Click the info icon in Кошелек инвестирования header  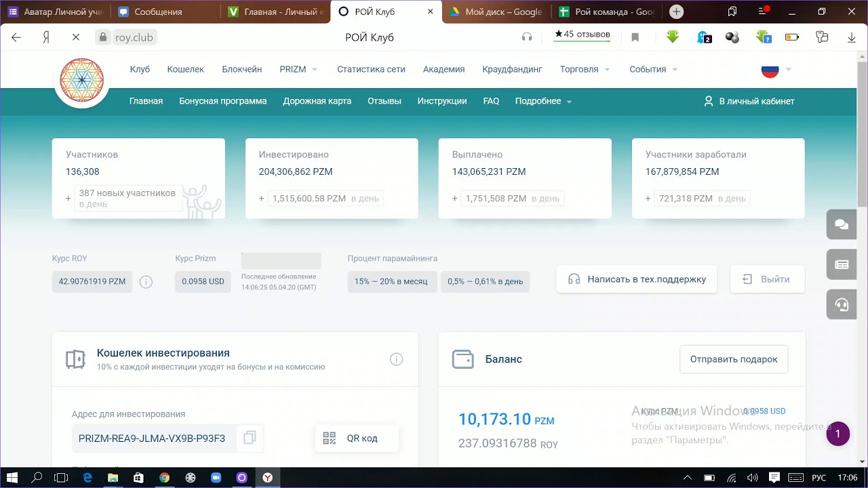tap(397, 359)
